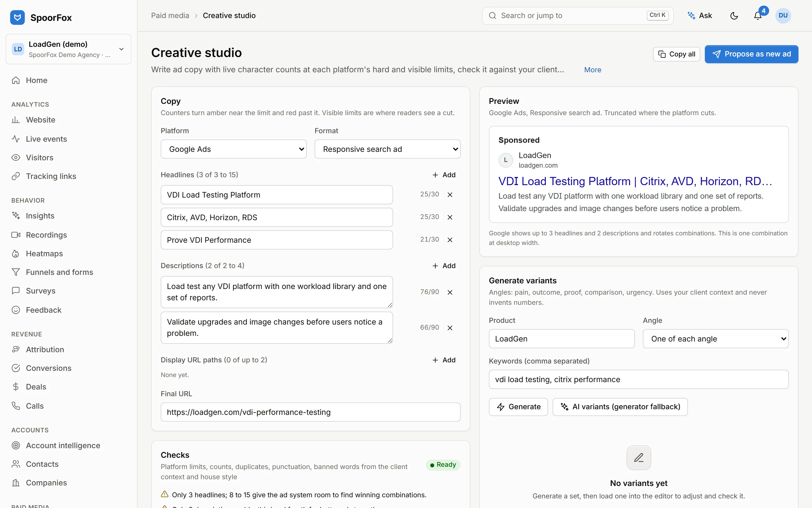The height and width of the screenshot is (508, 812).
Task: Add a new description
Action: (x=444, y=265)
